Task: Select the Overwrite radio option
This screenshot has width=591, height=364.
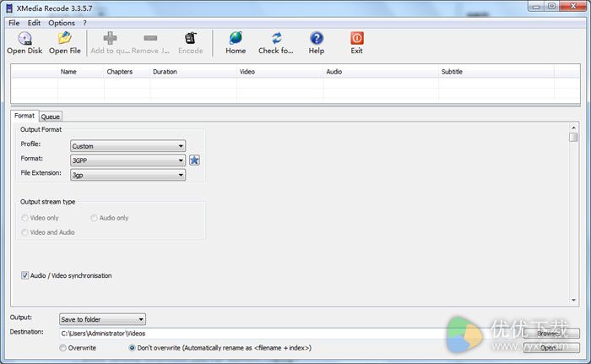Action: tap(63, 348)
